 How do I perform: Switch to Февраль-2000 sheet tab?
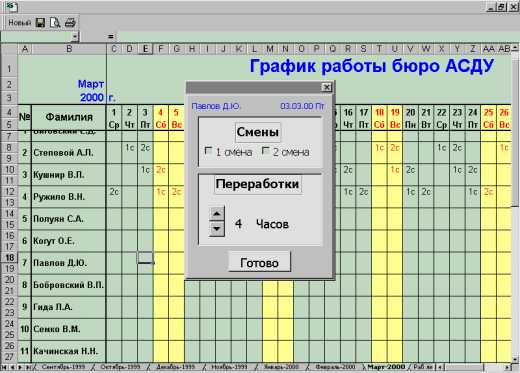(335, 367)
